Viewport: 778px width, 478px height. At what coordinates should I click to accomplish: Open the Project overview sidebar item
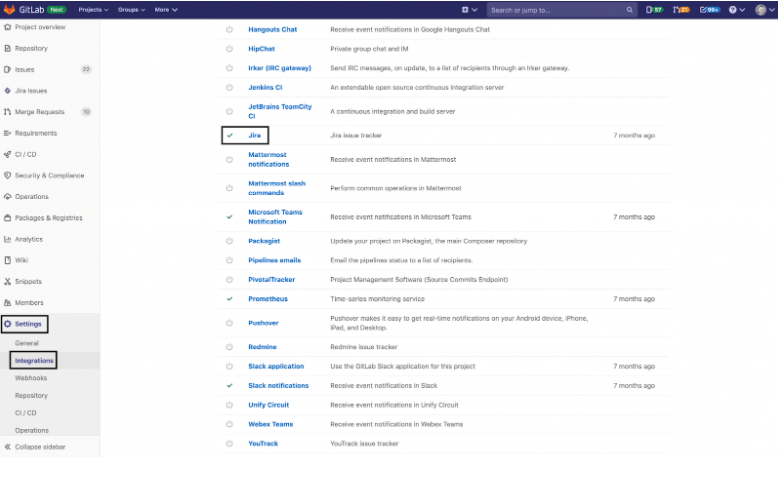pos(35,27)
